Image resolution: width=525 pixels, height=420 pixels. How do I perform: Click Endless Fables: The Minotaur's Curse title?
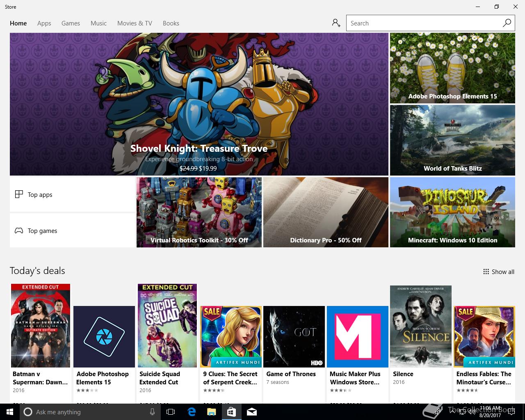[x=484, y=378]
